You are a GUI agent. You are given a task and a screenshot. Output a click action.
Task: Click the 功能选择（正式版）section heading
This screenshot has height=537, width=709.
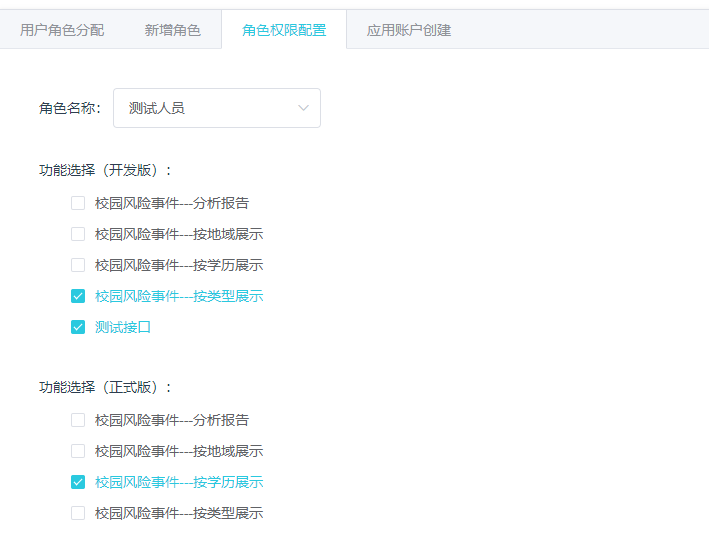[106, 387]
